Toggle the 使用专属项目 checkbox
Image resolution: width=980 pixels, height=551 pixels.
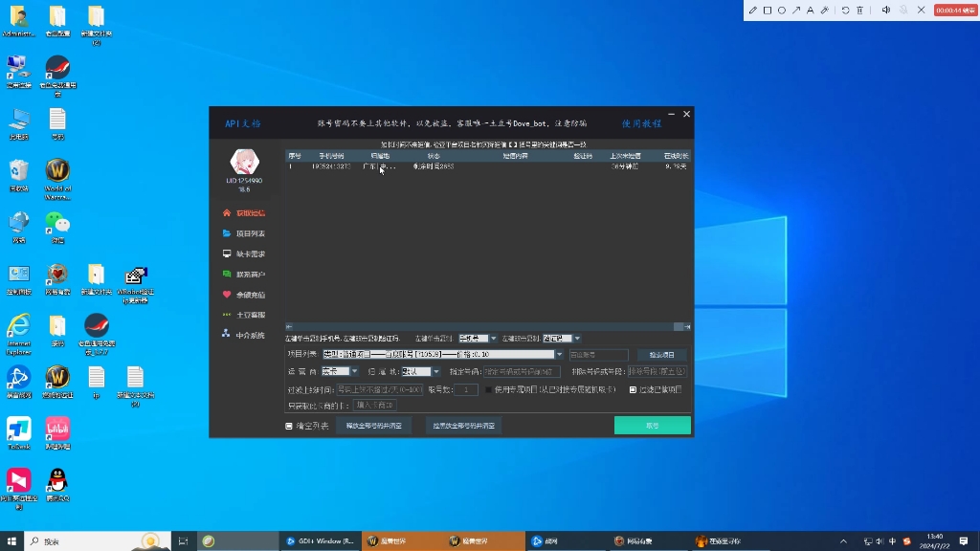tap(489, 390)
